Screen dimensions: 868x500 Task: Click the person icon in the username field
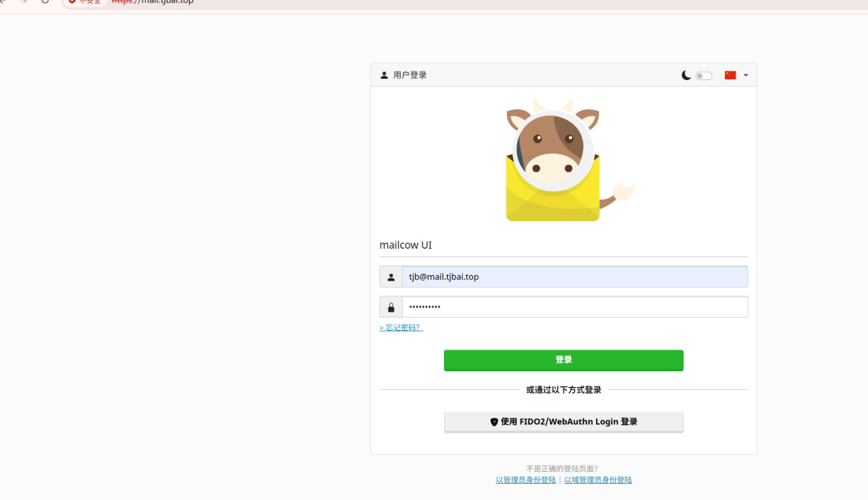[391, 276]
